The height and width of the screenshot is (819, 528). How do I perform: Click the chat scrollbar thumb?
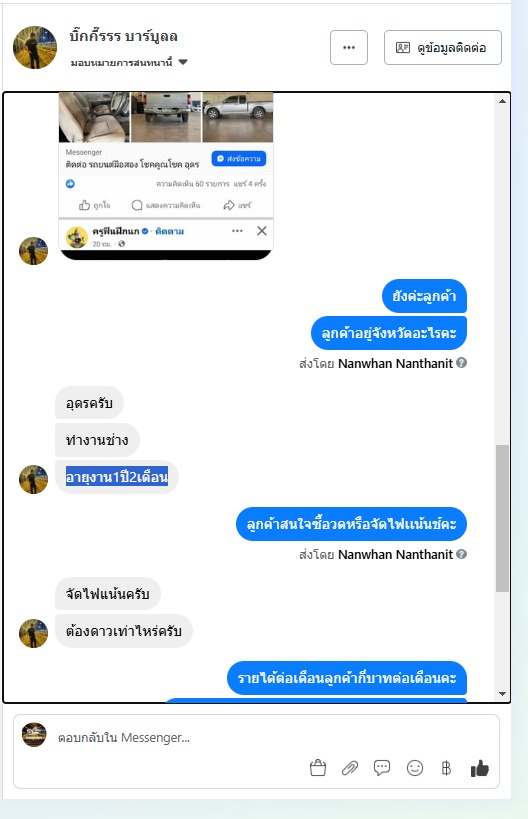[x=502, y=518]
